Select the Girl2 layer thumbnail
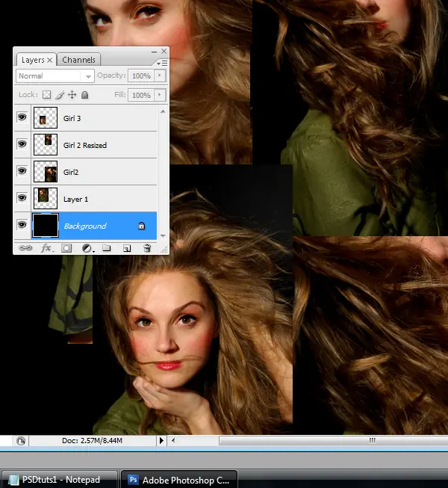The image size is (448, 488). 46,172
